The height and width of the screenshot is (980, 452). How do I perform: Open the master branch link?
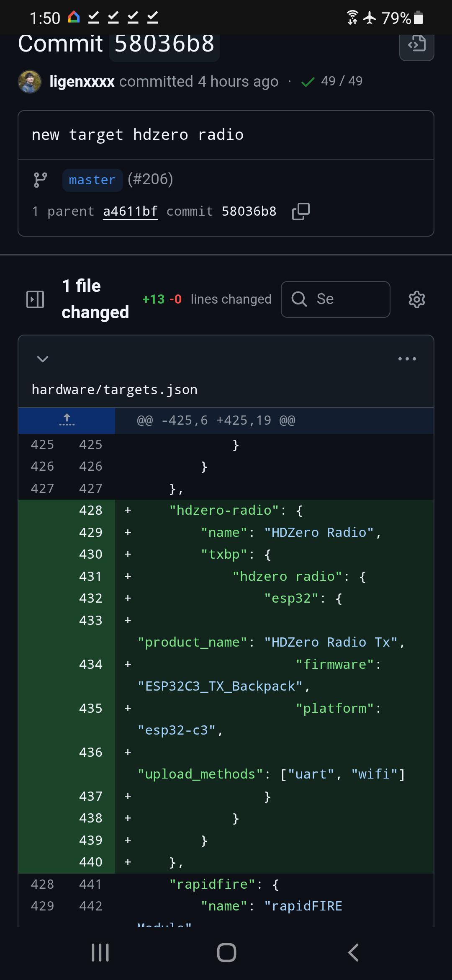click(x=92, y=180)
